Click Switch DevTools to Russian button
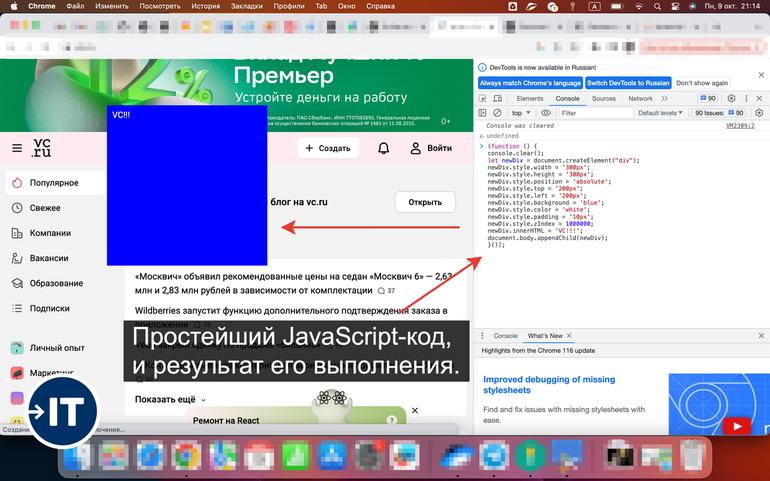Viewport: 770px width, 481px height. tap(628, 83)
